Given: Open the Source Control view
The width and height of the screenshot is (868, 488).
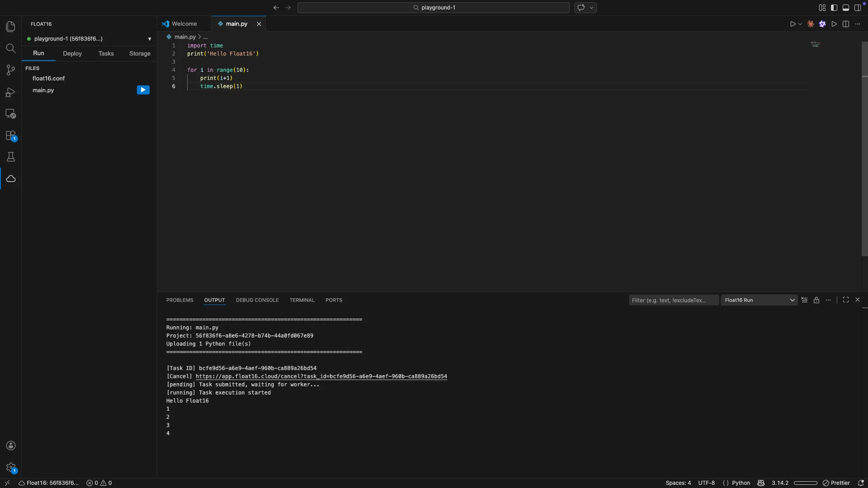Looking at the screenshot, I should click(x=11, y=70).
